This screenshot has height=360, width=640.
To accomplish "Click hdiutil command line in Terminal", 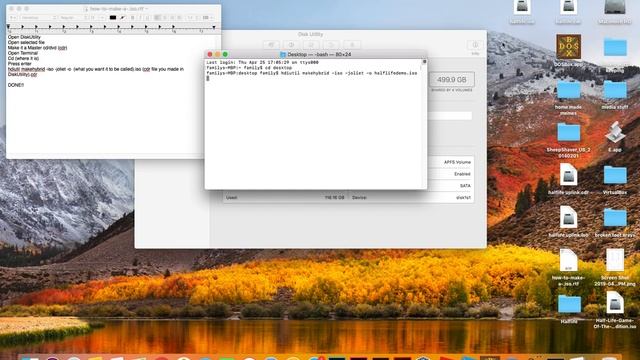I will pyautogui.click(x=312, y=73).
